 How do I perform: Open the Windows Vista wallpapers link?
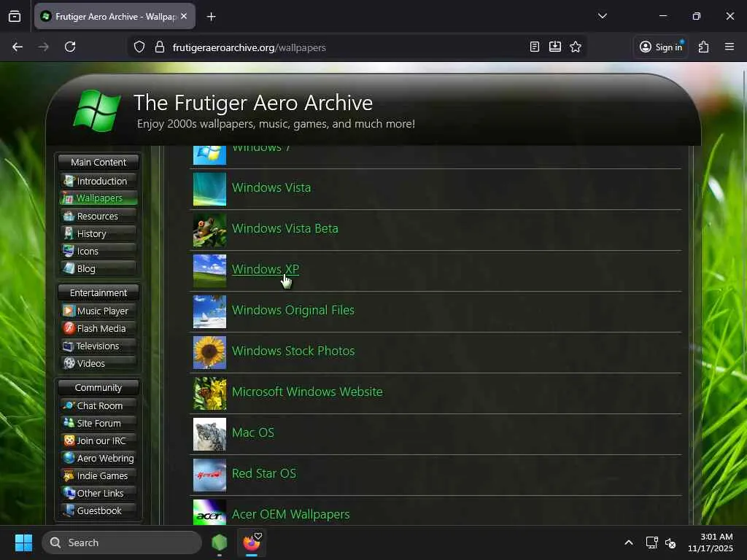click(x=271, y=187)
